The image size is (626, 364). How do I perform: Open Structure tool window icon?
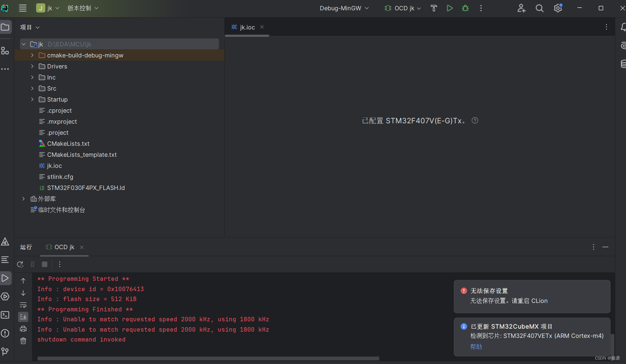[x=5, y=50]
